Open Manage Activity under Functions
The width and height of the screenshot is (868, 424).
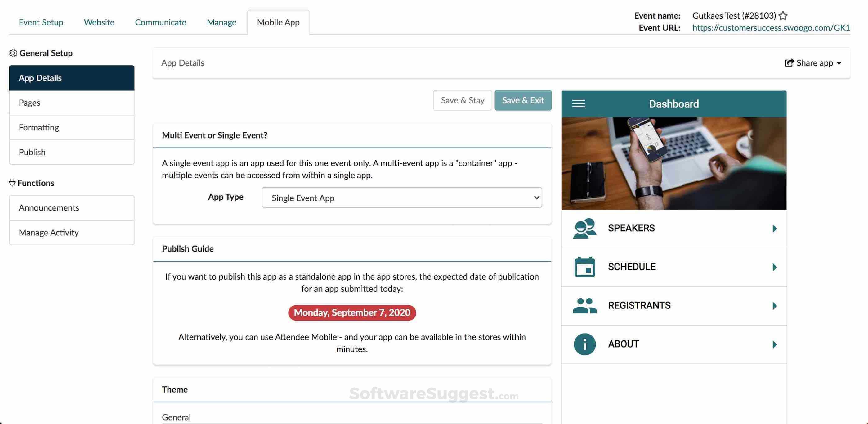[48, 232]
